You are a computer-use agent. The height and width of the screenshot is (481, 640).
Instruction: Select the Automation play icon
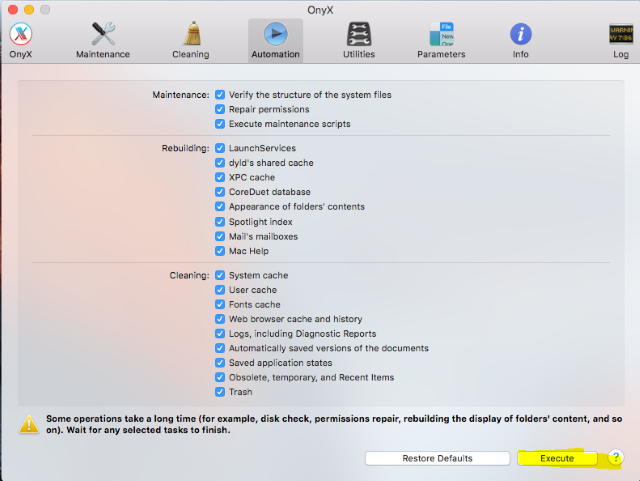276,34
